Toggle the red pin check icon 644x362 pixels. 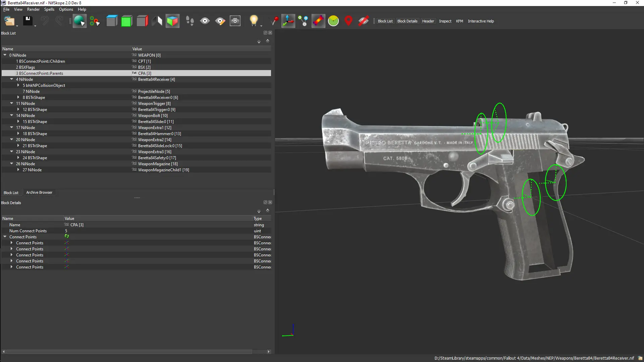coord(274,21)
